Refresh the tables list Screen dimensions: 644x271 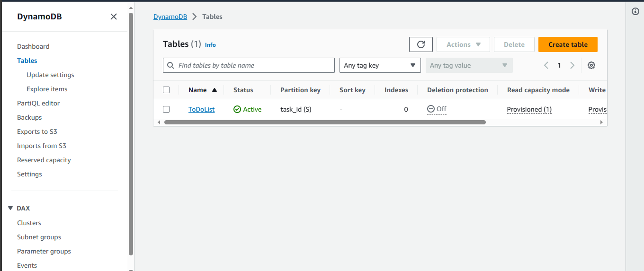point(421,44)
